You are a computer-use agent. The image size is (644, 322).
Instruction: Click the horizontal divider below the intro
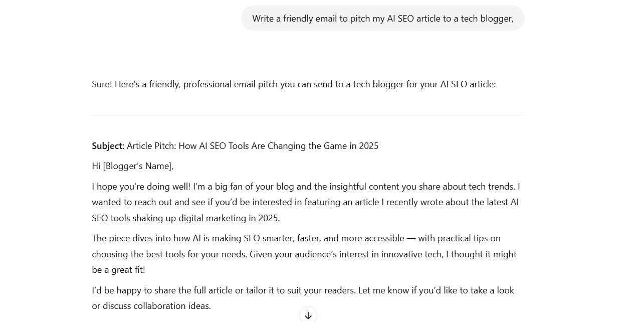(x=308, y=114)
